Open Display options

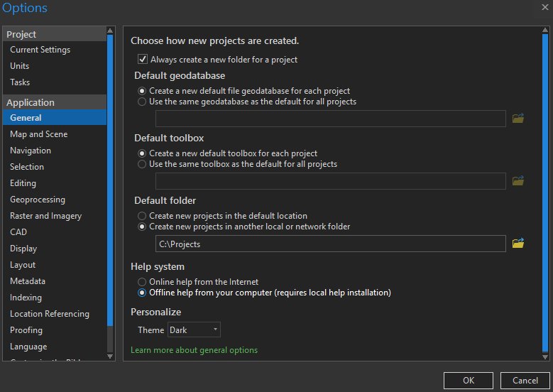click(x=55, y=249)
